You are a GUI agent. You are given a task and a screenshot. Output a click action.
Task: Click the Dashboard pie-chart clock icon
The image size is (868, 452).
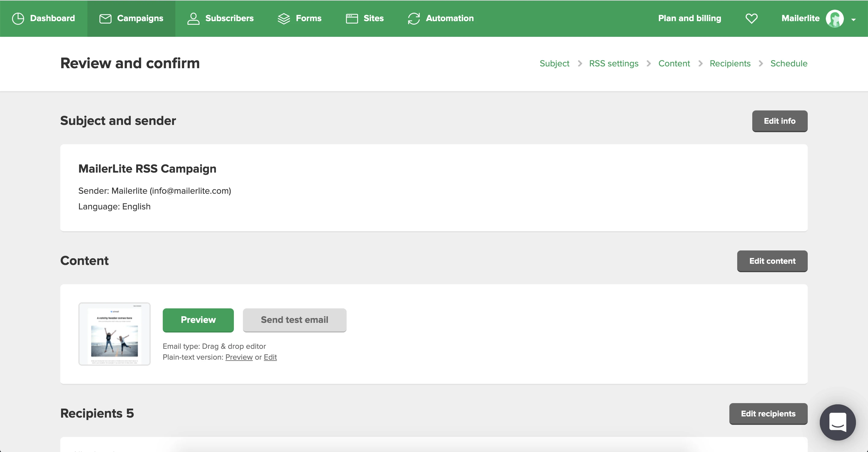point(18,18)
